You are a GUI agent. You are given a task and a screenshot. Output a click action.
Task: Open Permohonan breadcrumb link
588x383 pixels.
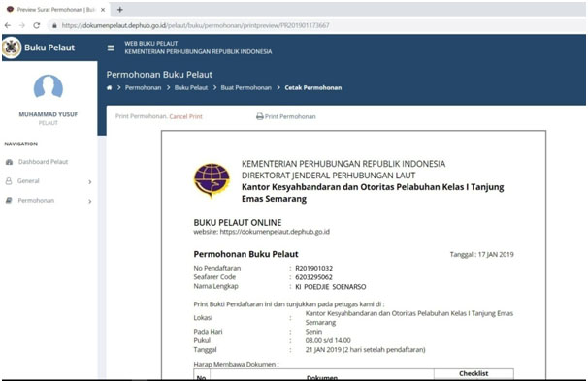click(143, 87)
